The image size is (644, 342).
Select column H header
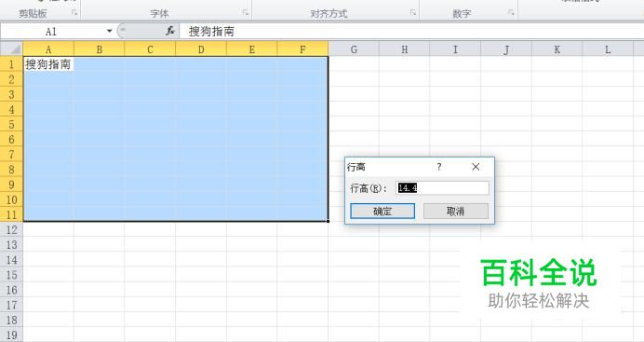pyautogui.click(x=405, y=49)
